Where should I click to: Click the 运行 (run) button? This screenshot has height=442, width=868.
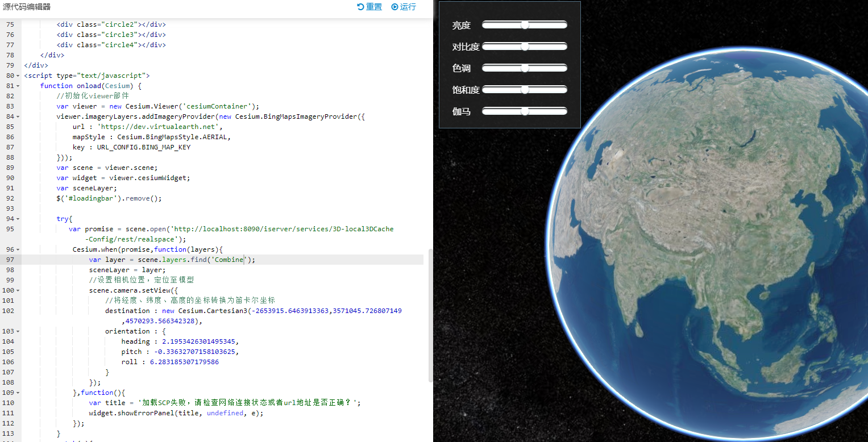404,7
